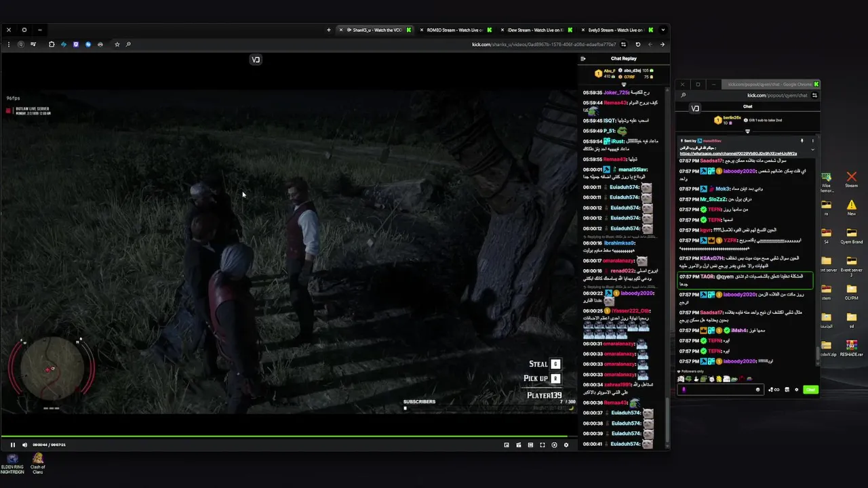This screenshot has height=488, width=868.
Task: Close the ROMEO Stream tab
Action: click(x=422, y=30)
